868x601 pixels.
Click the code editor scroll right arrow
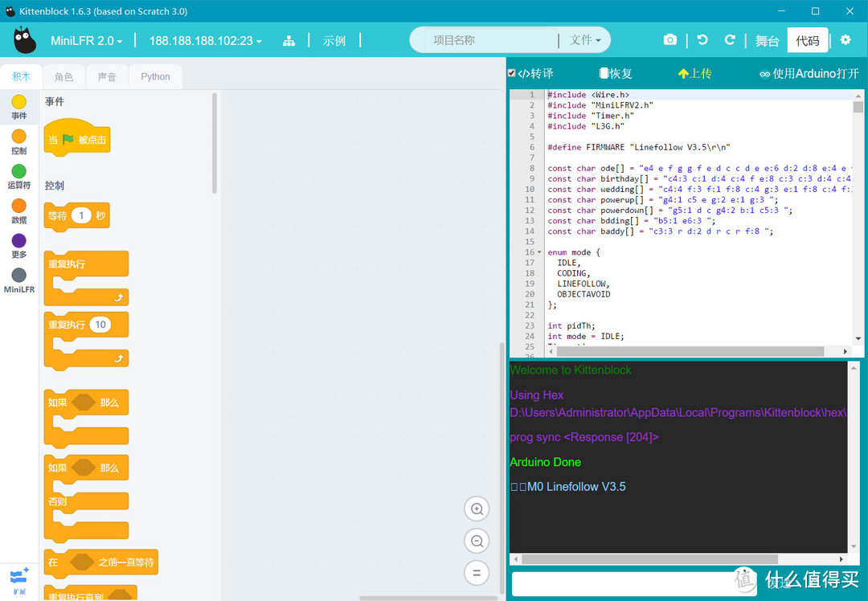(845, 351)
